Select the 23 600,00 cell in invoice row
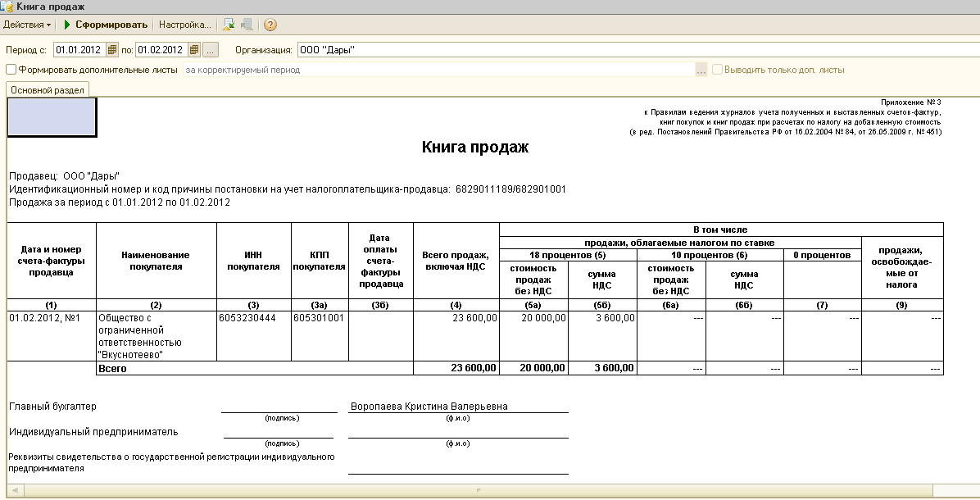The height and width of the screenshot is (500, 980). pos(456,336)
